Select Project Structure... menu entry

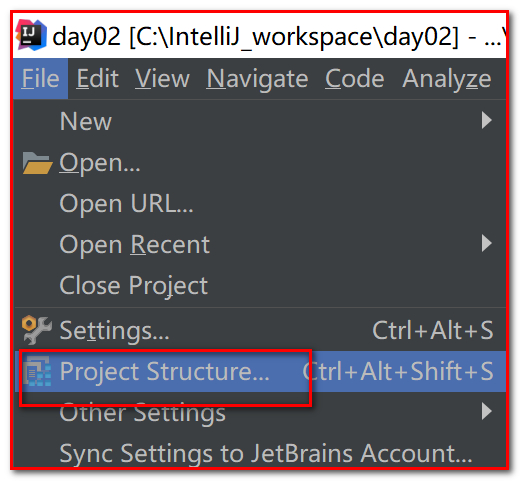[x=260, y=371]
